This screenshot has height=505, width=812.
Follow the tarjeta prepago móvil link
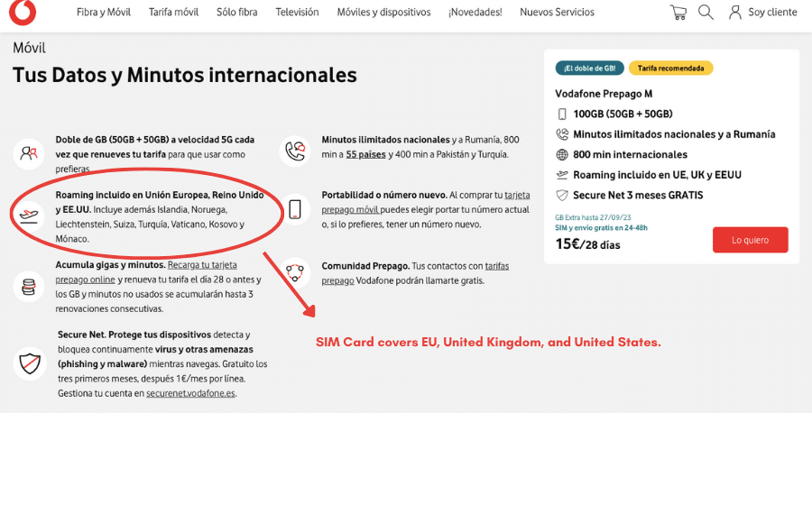pos(426,202)
